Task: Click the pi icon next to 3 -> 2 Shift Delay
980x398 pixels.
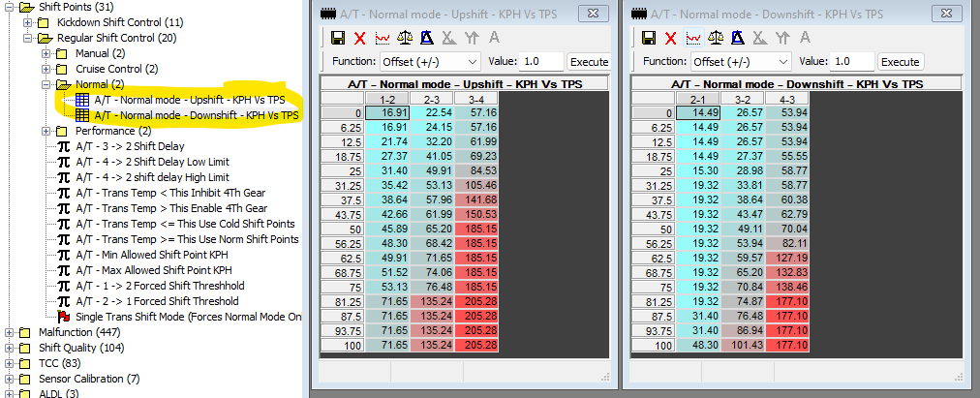Action: (63, 146)
